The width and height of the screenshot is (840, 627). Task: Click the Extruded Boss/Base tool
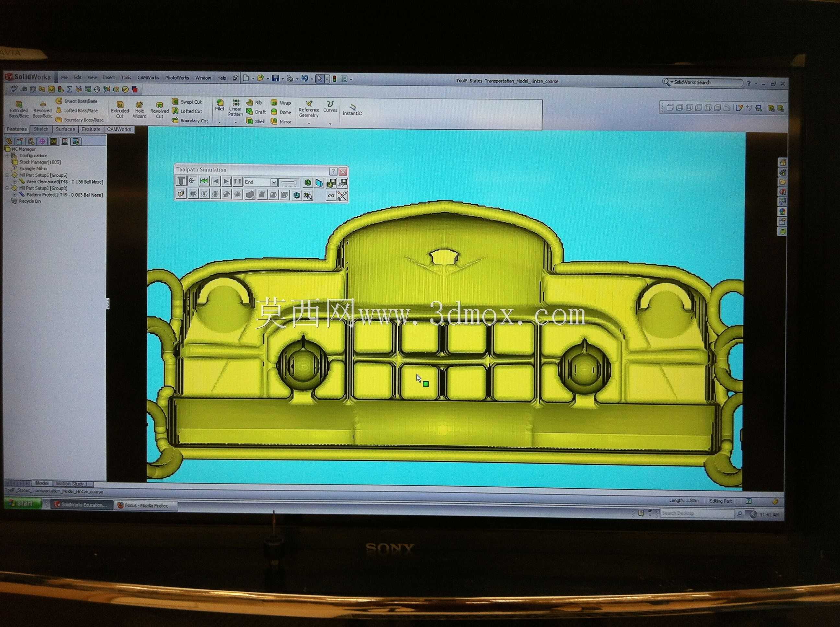(x=19, y=109)
